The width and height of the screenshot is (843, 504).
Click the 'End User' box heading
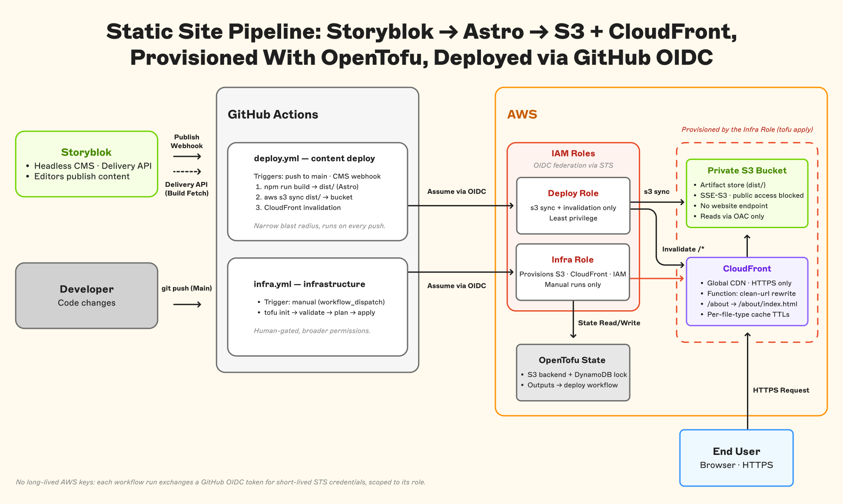737,451
